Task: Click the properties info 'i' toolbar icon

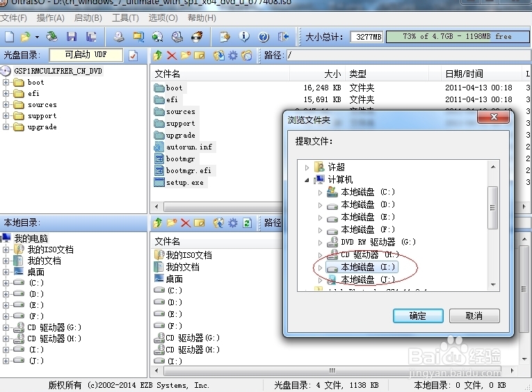Action: (x=244, y=37)
